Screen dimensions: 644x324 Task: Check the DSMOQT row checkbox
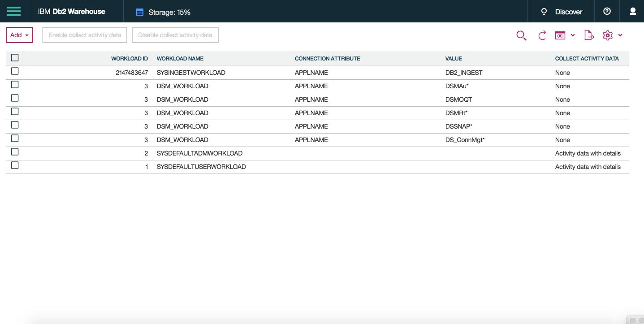tap(15, 98)
